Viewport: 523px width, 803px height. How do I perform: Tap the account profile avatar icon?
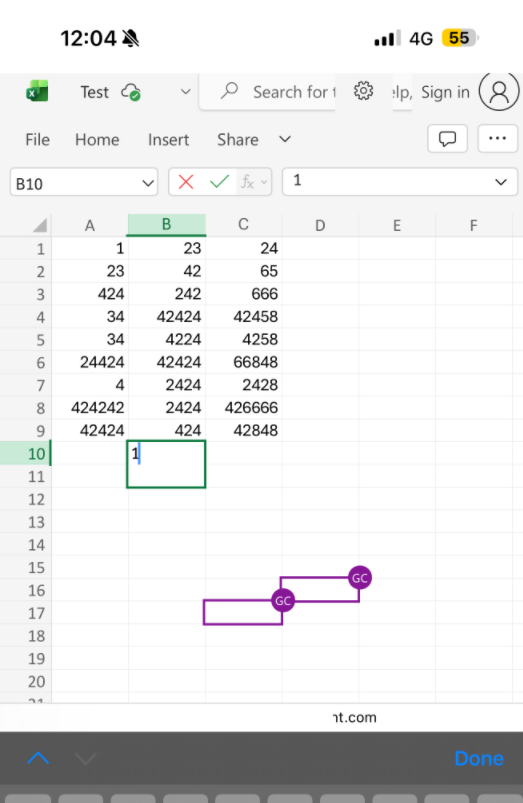click(x=499, y=92)
